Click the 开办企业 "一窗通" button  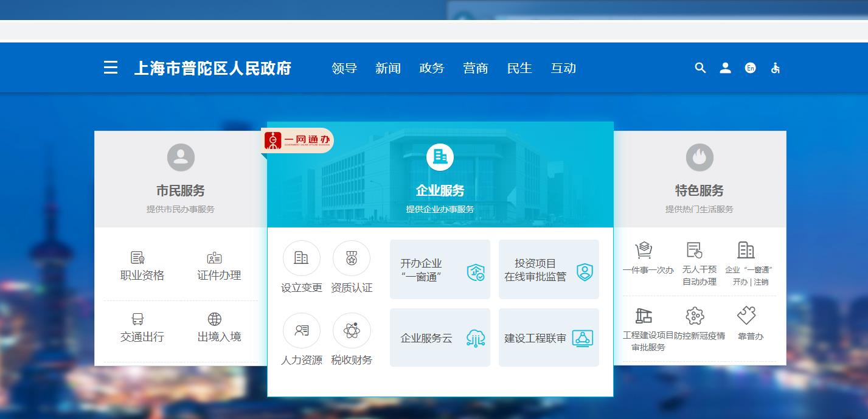pyautogui.click(x=440, y=269)
